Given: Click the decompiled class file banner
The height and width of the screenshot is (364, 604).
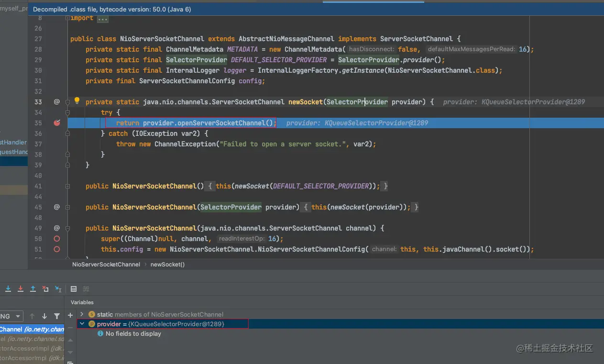Looking at the screenshot, I should [x=316, y=9].
